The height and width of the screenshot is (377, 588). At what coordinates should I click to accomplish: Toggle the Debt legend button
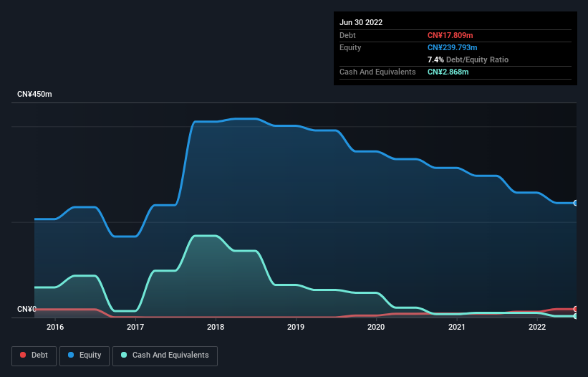click(34, 355)
